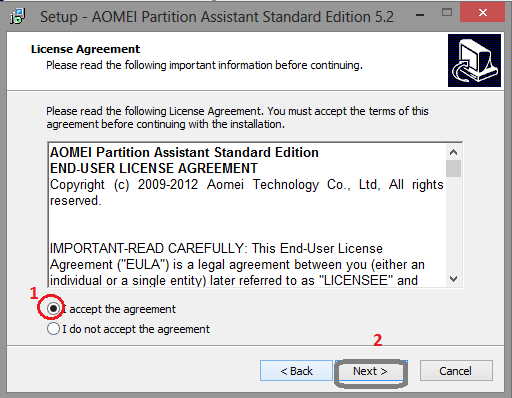
Task: Click the computer wizard image in header
Action: (x=474, y=60)
